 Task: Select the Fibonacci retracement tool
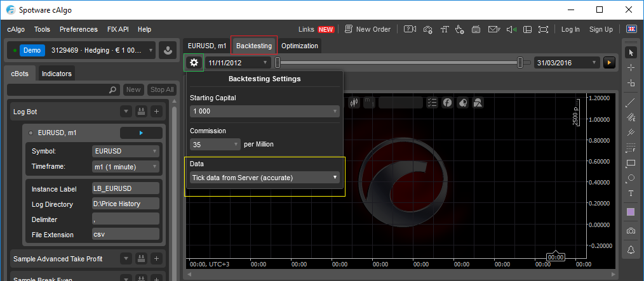point(631,148)
